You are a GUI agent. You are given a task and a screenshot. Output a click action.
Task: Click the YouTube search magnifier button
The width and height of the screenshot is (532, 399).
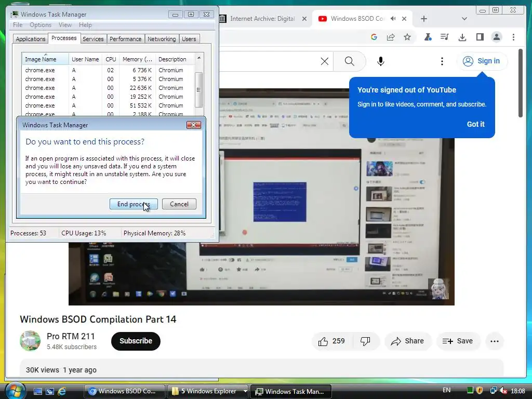pyautogui.click(x=350, y=61)
